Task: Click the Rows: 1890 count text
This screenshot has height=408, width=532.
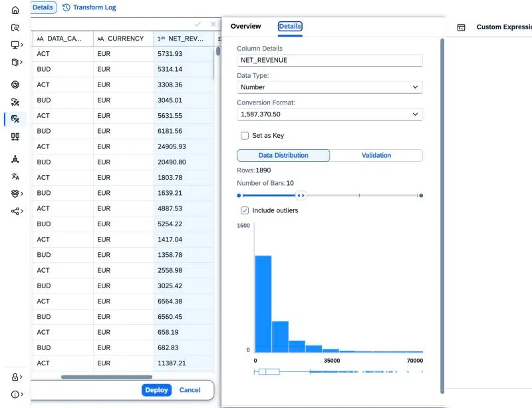Action: [x=254, y=170]
